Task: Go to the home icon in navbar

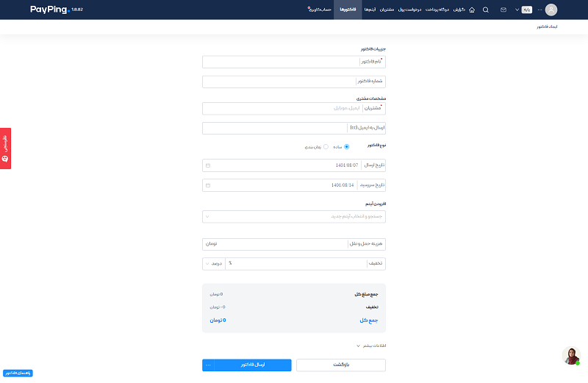Action: click(x=472, y=10)
